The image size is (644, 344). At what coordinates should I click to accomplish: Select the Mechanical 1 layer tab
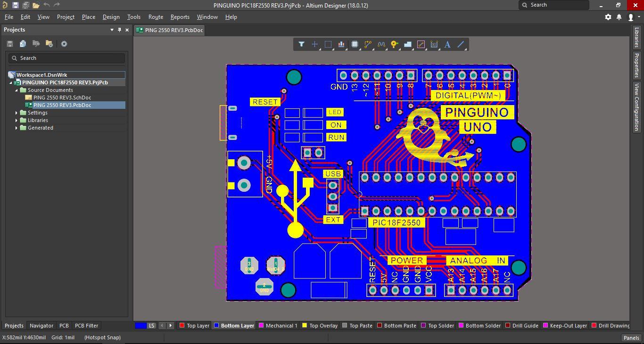tap(278, 326)
